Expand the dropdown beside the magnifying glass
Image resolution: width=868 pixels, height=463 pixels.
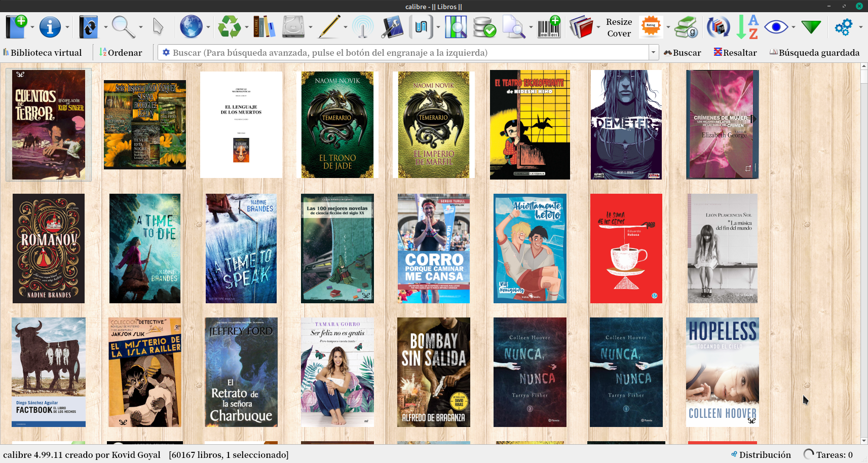[x=140, y=27]
